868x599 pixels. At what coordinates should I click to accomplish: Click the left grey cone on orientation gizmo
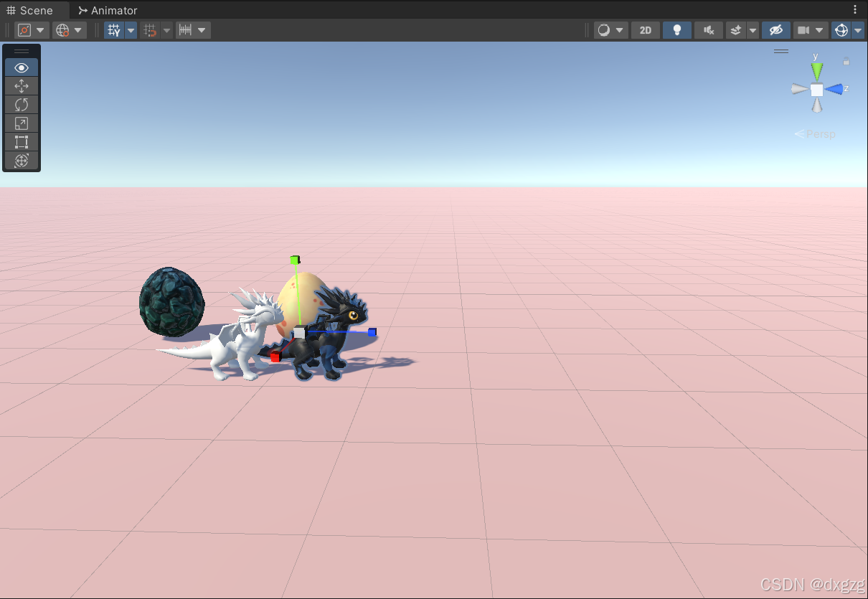pos(799,89)
